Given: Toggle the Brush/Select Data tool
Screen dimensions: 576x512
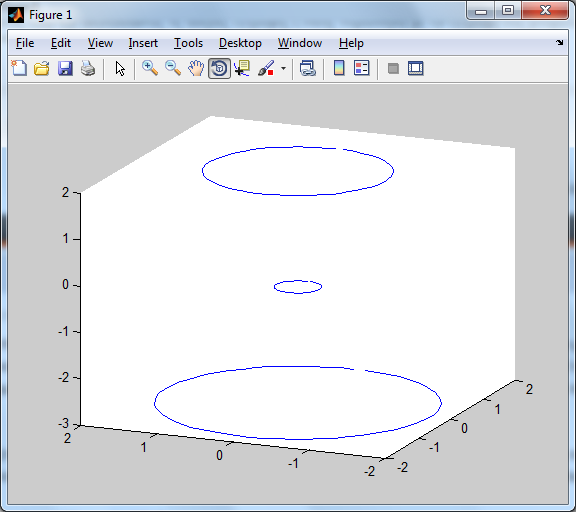Looking at the screenshot, I should (266, 68).
